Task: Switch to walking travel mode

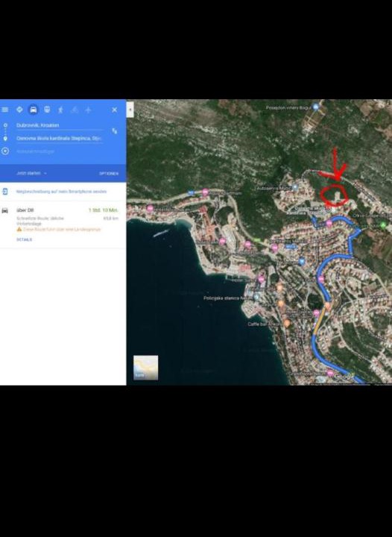Action: 60,110
